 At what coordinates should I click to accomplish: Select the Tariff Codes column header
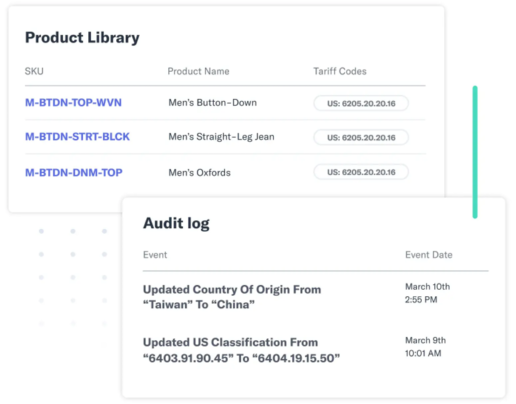click(340, 71)
